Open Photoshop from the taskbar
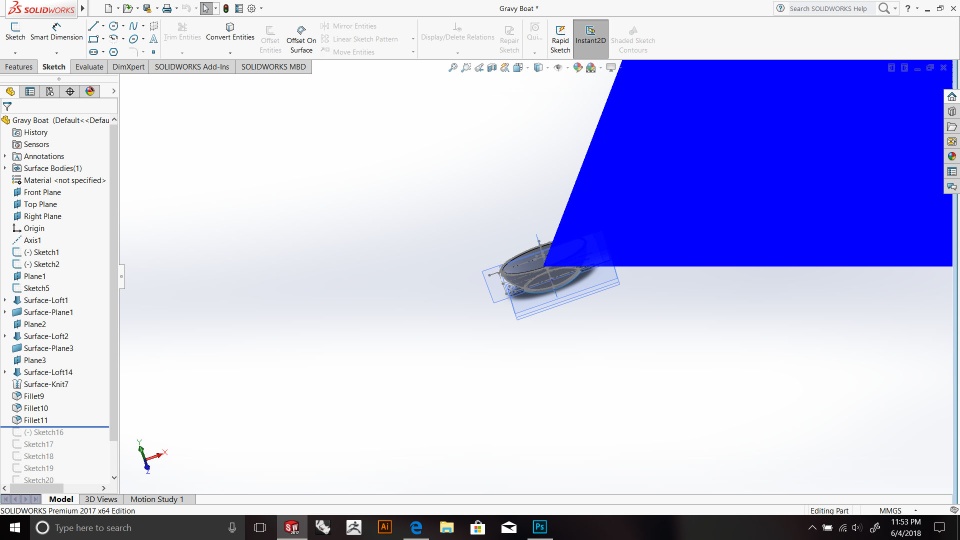The height and width of the screenshot is (540, 960). click(x=539, y=527)
